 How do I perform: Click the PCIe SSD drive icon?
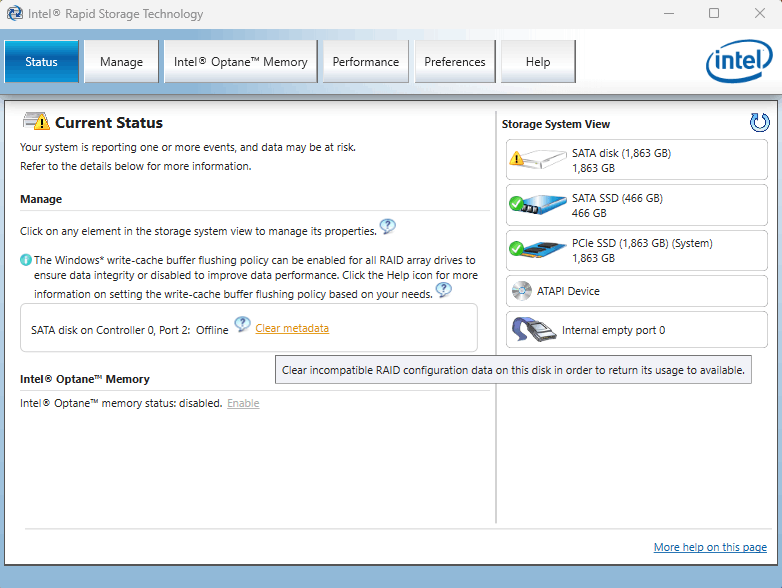[538, 249]
